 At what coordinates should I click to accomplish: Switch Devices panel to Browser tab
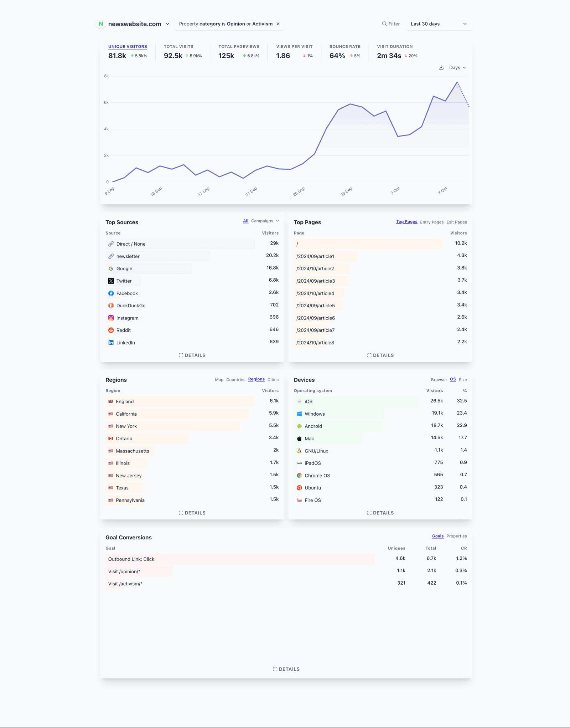(x=439, y=380)
